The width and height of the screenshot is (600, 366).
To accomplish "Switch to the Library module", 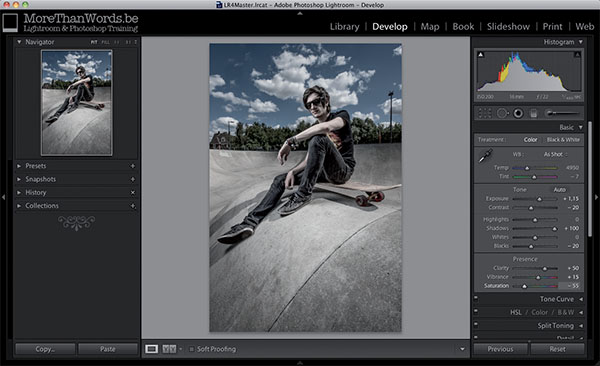I will (x=344, y=26).
